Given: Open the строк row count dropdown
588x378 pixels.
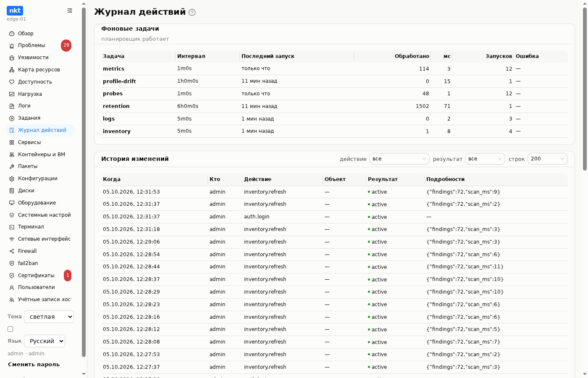Looking at the screenshot, I should pos(548,159).
